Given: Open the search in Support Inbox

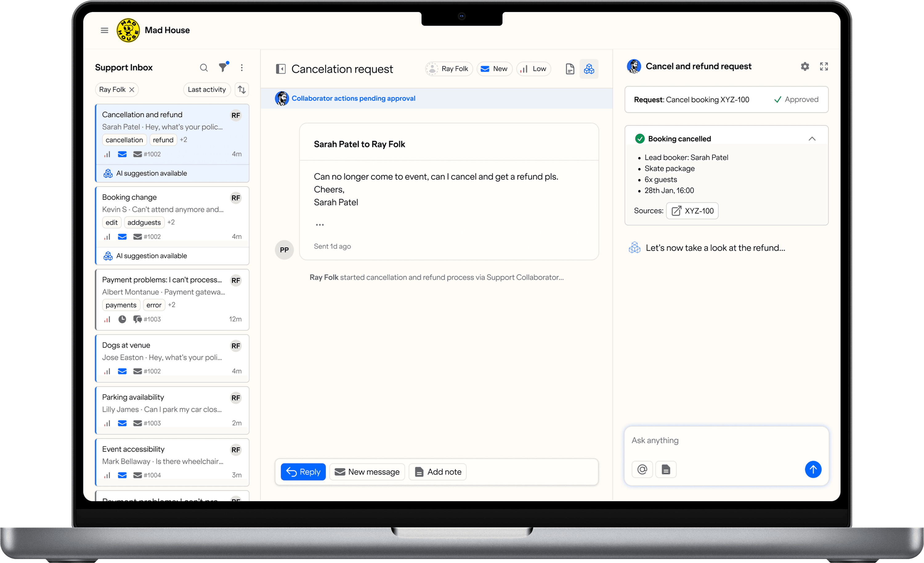Looking at the screenshot, I should pyautogui.click(x=204, y=68).
